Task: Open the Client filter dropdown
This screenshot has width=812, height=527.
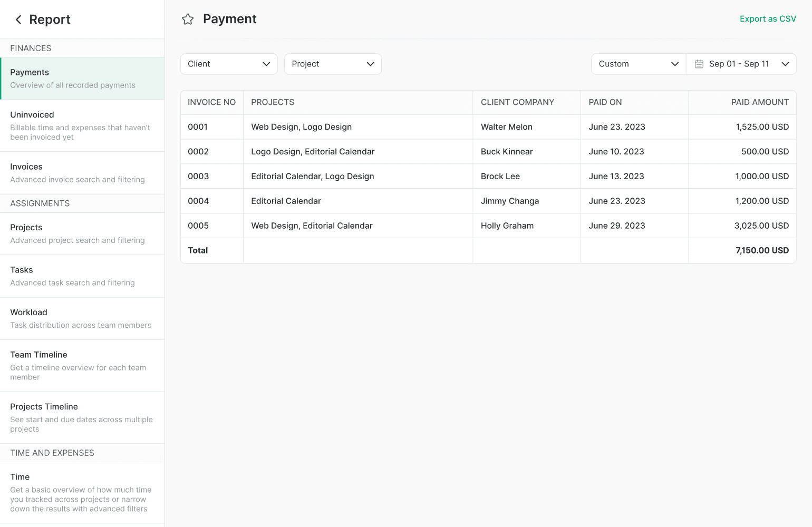Action: pos(228,64)
